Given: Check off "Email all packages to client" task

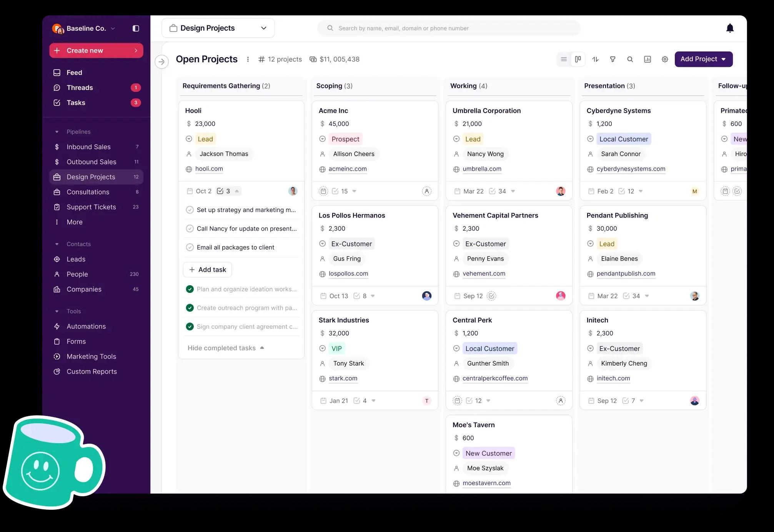Looking at the screenshot, I should [190, 247].
